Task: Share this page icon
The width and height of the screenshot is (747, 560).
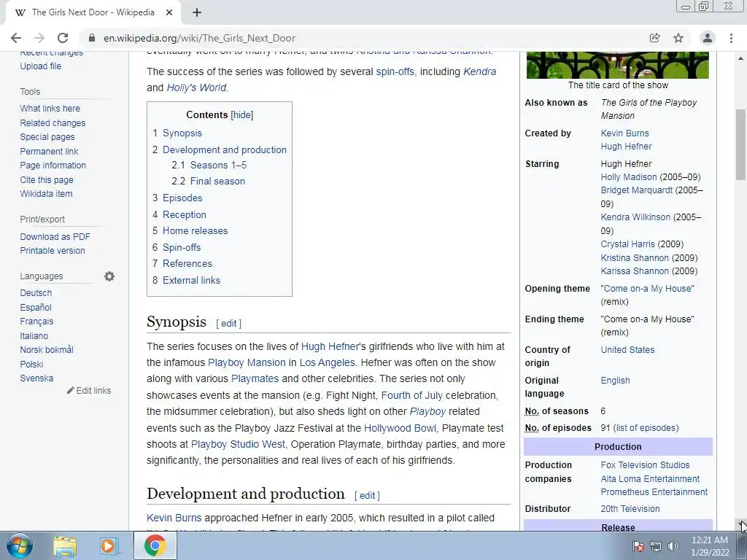Action: [654, 38]
